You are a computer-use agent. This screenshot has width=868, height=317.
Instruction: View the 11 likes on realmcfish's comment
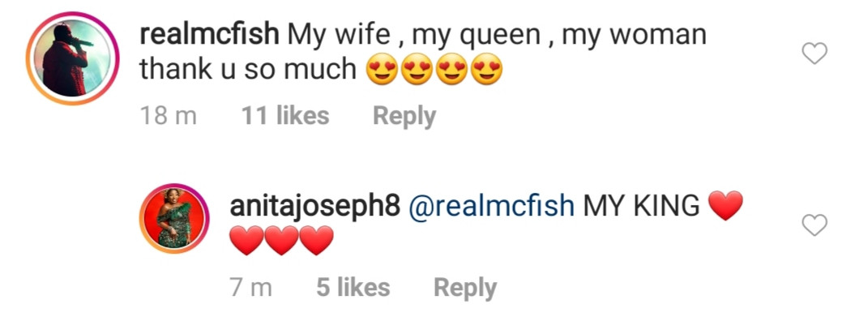285,117
